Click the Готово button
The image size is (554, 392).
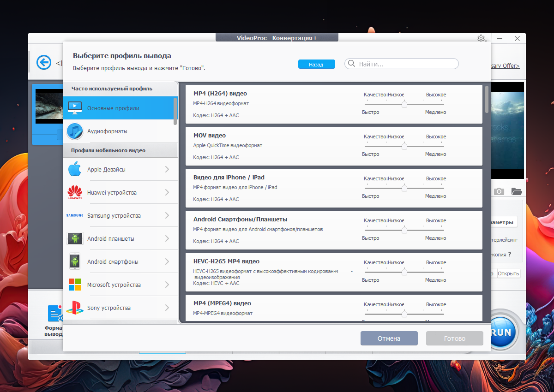[x=455, y=339]
